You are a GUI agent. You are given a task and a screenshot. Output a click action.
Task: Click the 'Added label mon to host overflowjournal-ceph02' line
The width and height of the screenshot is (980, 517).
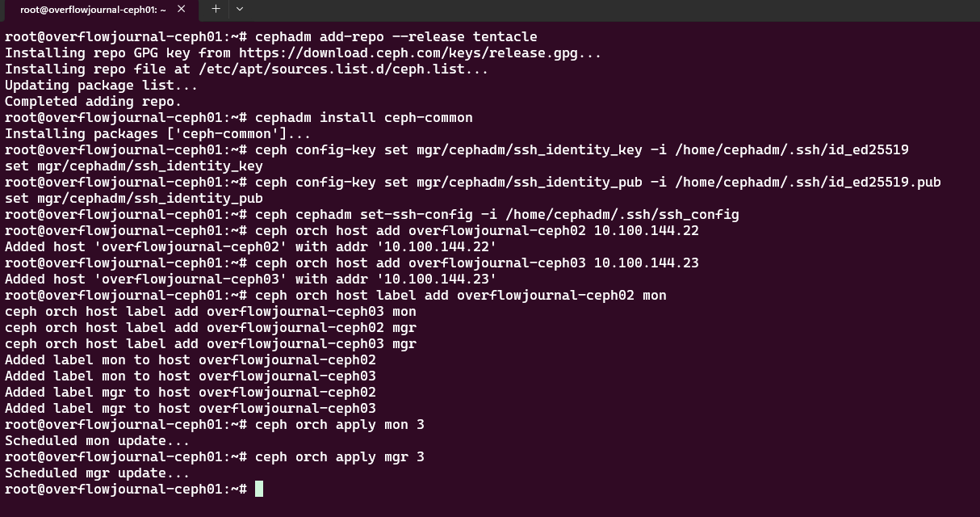coord(191,360)
